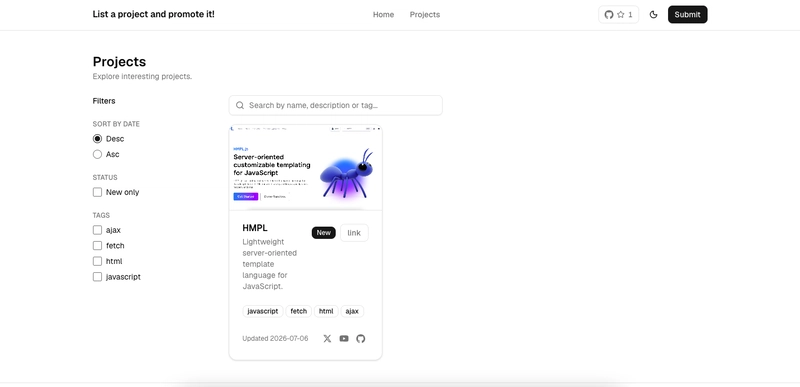Click the HMPL card title
Screen dimensions: 800x387
(x=255, y=228)
